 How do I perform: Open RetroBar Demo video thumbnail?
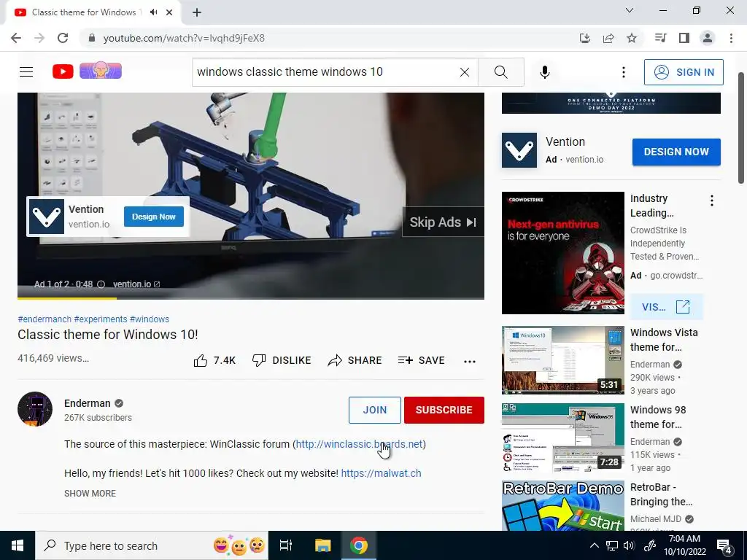(562, 506)
